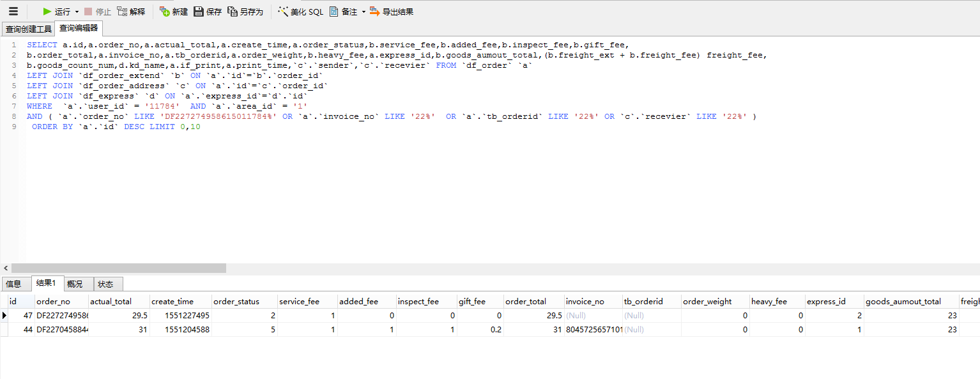The width and height of the screenshot is (980, 379).
Task: Open the 状态 status tab
Action: 106,284
